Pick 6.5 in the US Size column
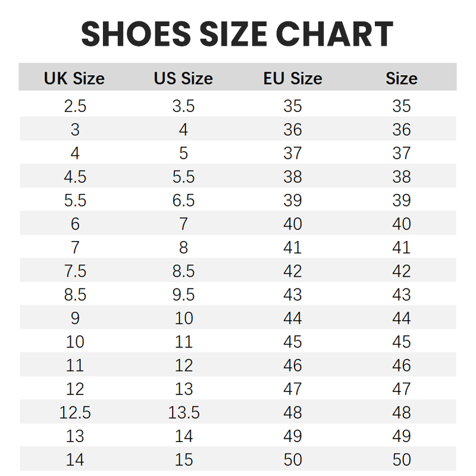The width and height of the screenshot is (476, 476). click(x=183, y=201)
